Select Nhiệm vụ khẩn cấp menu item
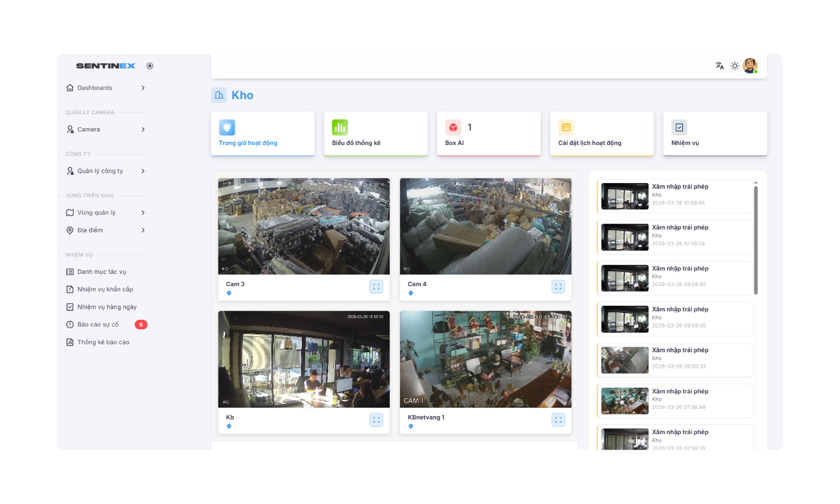 click(105, 290)
